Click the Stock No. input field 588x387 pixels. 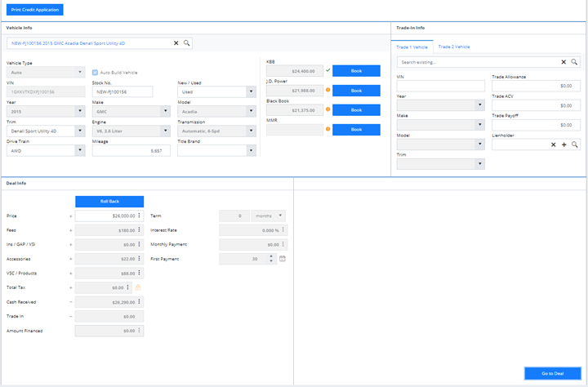point(122,92)
